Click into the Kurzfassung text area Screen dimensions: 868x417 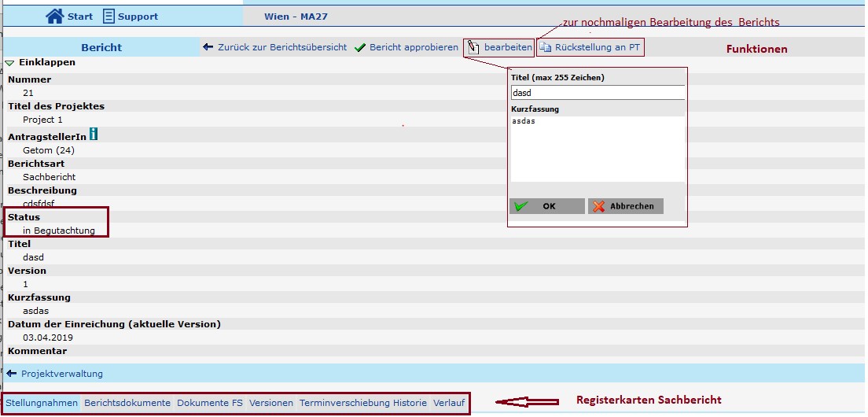click(x=598, y=149)
